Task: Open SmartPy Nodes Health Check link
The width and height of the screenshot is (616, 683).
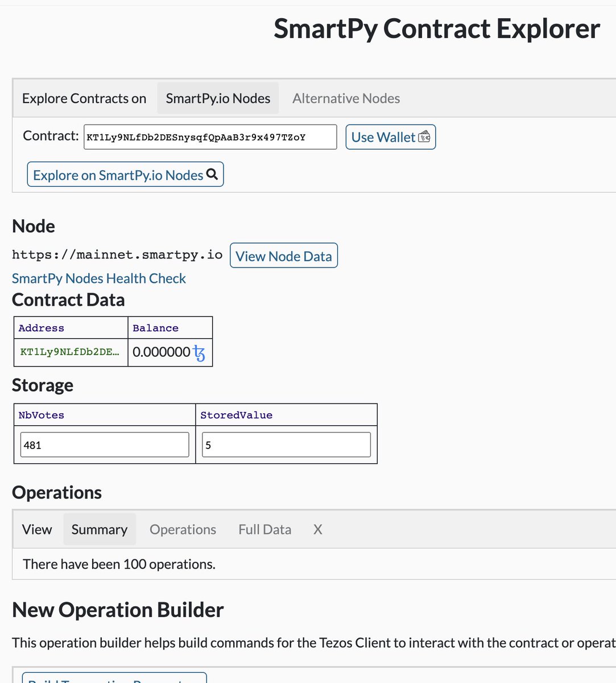Action: click(x=99, y=278)
